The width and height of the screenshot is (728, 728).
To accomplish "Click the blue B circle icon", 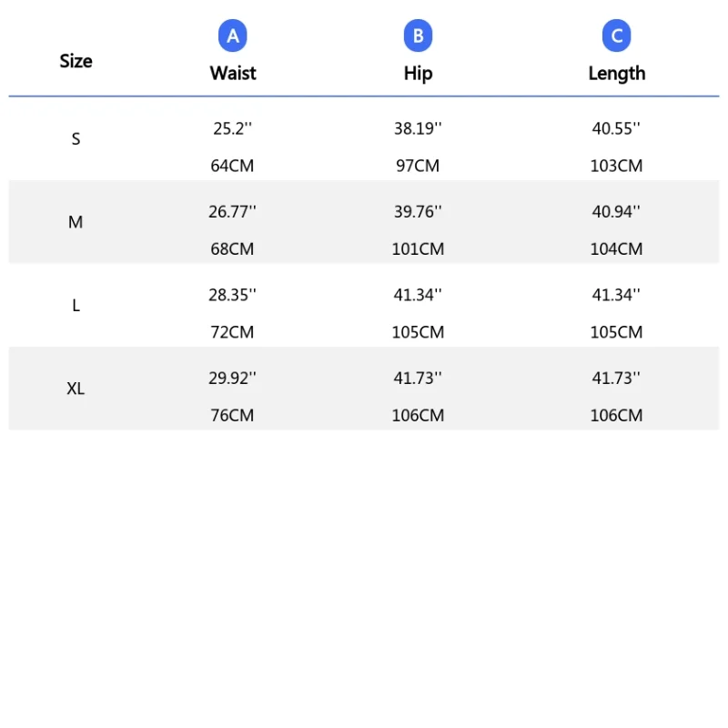I will (418, 35).
